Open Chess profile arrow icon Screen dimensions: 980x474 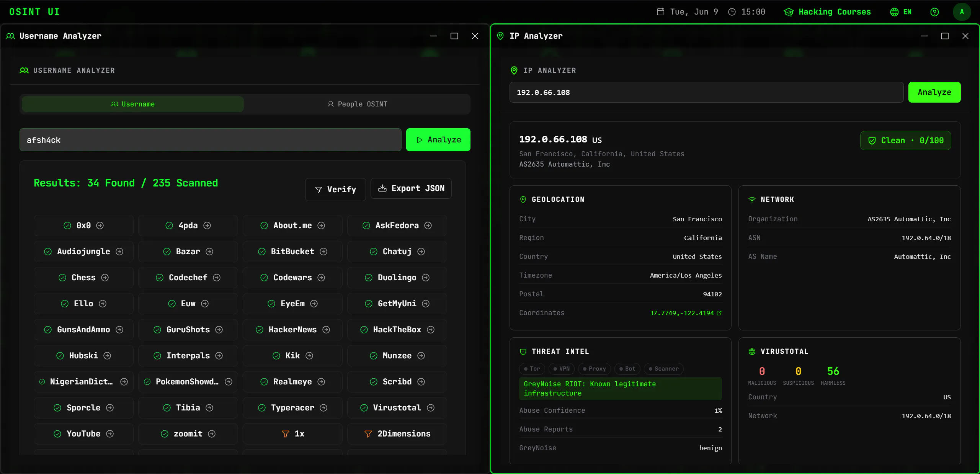click(105, 278)
